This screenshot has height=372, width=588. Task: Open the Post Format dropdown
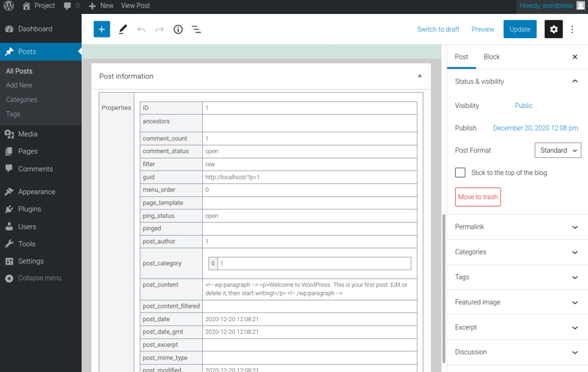click(x=558, y=150)
